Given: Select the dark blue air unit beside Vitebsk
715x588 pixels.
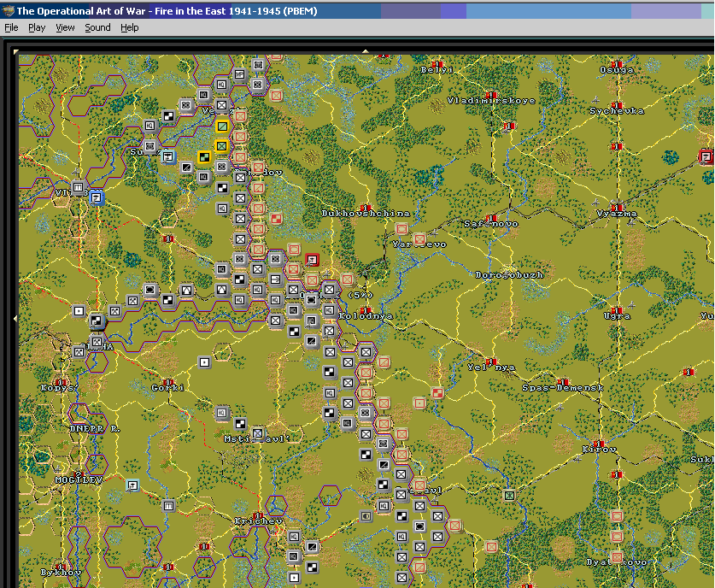Looking at the screenshot, I should 97,198.
